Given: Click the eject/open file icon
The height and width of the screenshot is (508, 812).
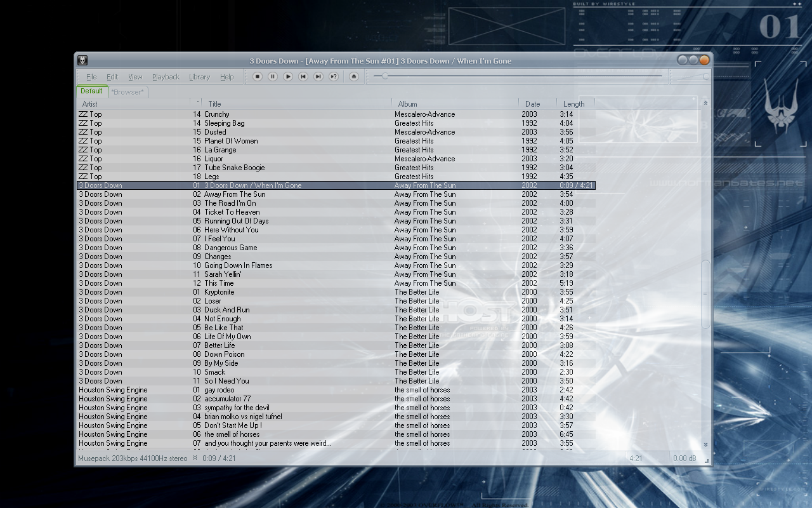Looking at the screenshot, I should (354, 77).
